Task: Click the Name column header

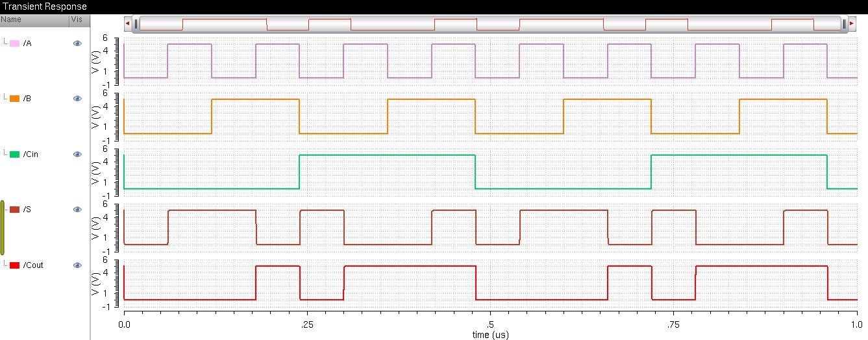Action: [34, 20]
